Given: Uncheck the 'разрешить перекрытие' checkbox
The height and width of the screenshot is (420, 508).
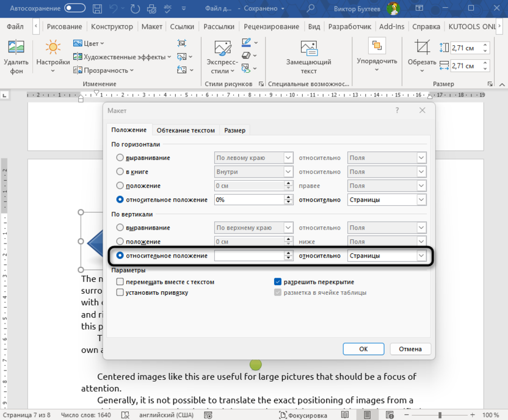Looking at the screenshot, I should pyautogui.click(x=278, y=282).
